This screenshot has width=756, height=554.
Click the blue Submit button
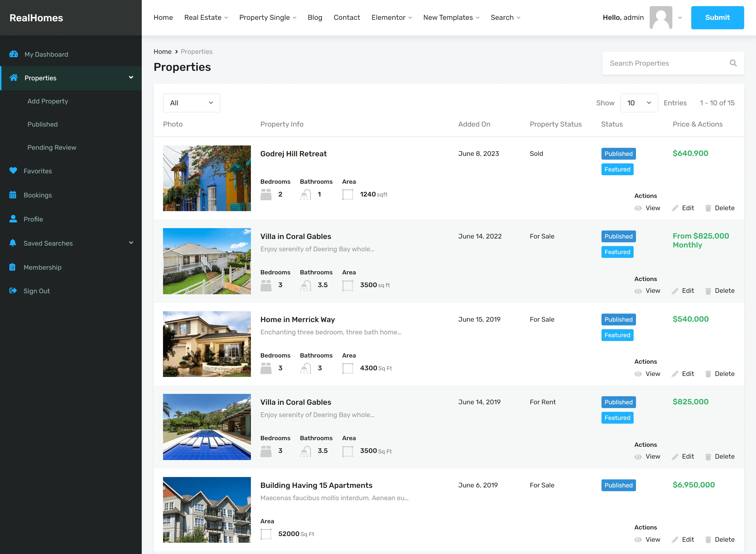coord(717,17)
